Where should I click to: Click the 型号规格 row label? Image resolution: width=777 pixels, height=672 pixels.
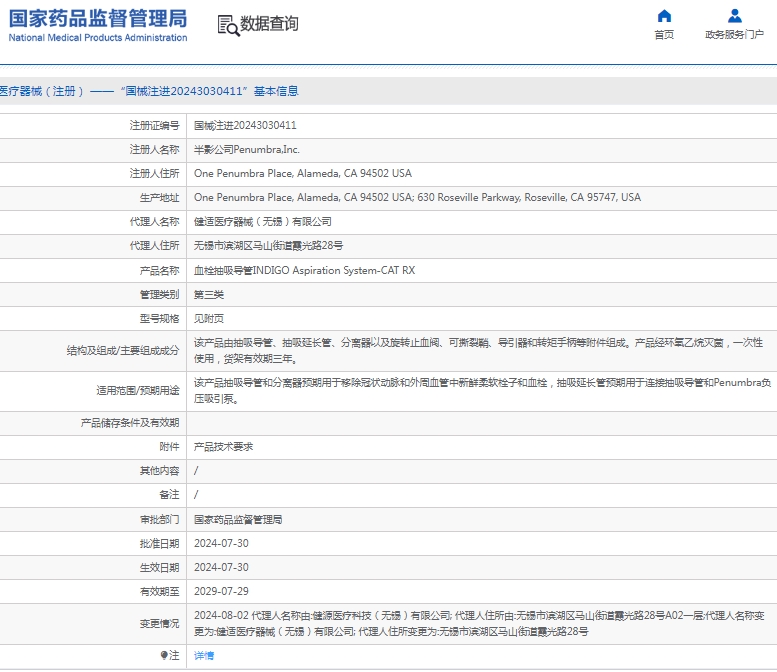(x=159, y=319)
